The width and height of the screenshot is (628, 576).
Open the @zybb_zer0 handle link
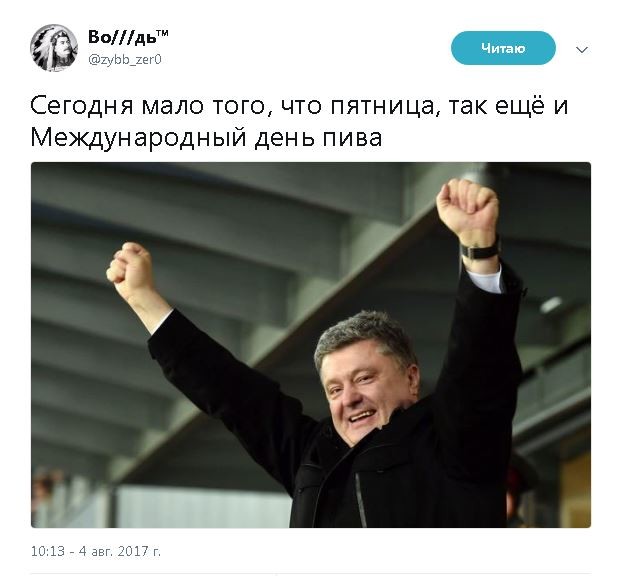tap(125, 60)
